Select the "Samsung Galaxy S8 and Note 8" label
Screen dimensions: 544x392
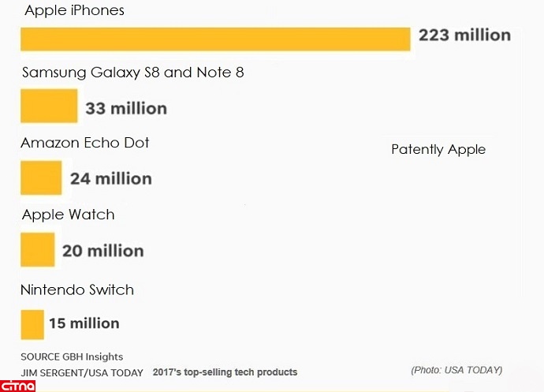coord(133,73)
